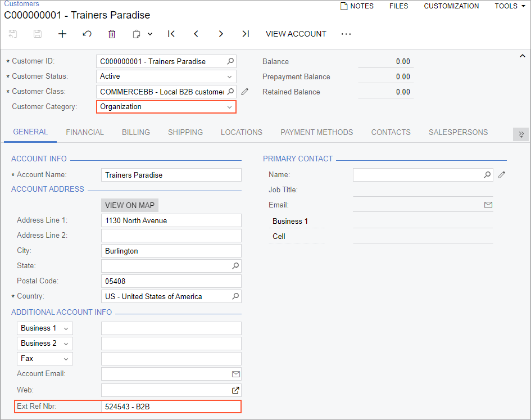This screenshot has height=420, width=531.
Task: Open clipboard menu dropdown arrow
Action: coord(150,34)
